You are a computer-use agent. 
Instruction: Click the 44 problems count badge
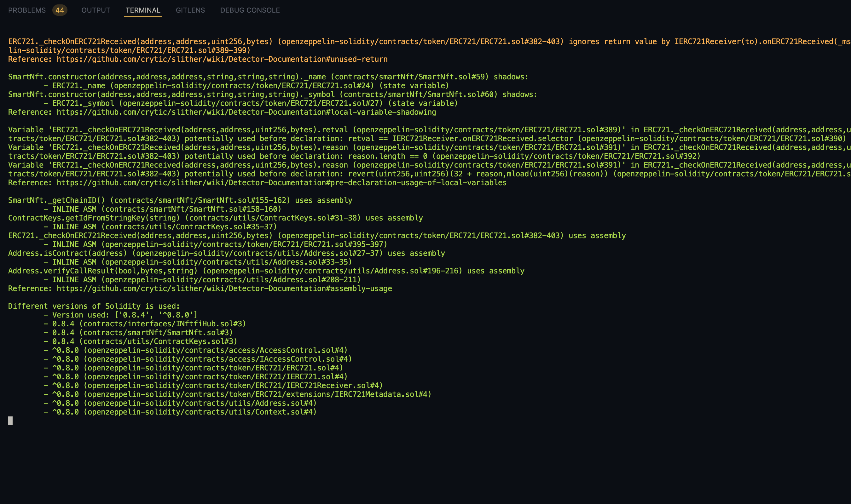60,10
